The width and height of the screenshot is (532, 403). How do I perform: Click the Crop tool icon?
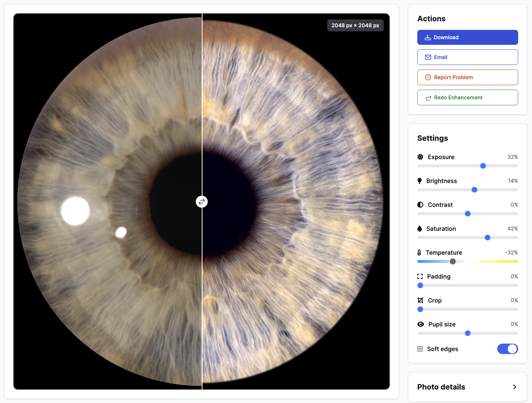[420, 300]
